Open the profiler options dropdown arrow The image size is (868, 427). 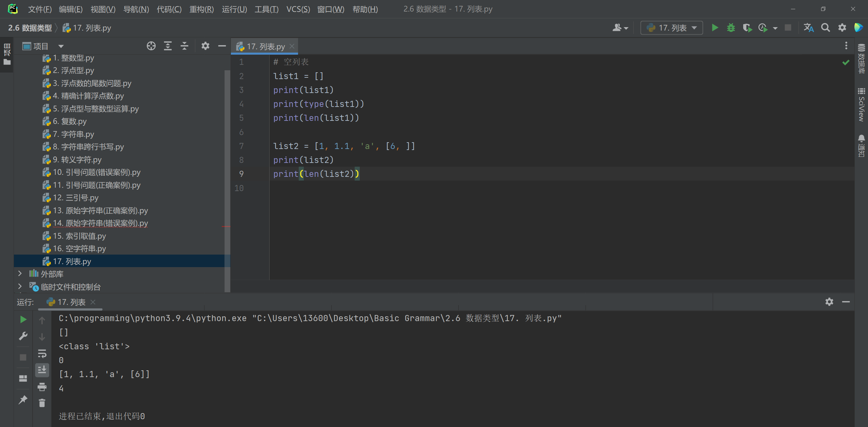point(775,28)
